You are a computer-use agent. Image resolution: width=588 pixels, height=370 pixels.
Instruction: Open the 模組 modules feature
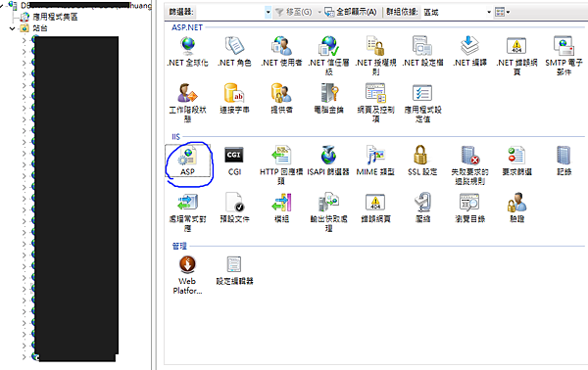[281, 208]
